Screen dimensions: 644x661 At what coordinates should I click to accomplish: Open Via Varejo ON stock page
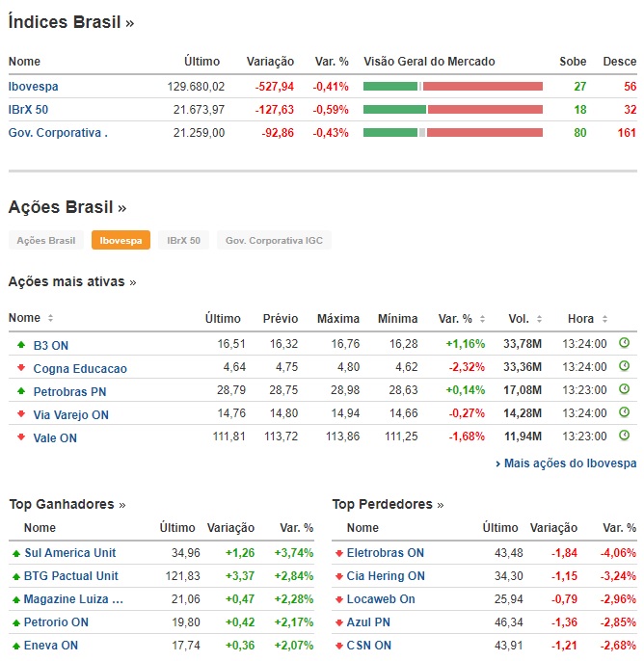coord(70,415)
